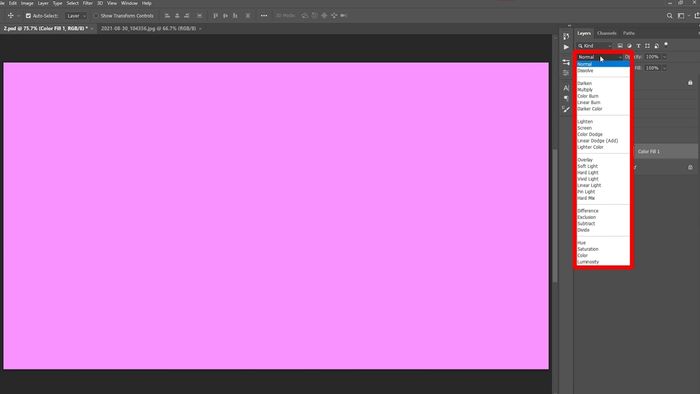Open the Adjustments panel icon
700x394 pixels.
click(x=566, y=73)
